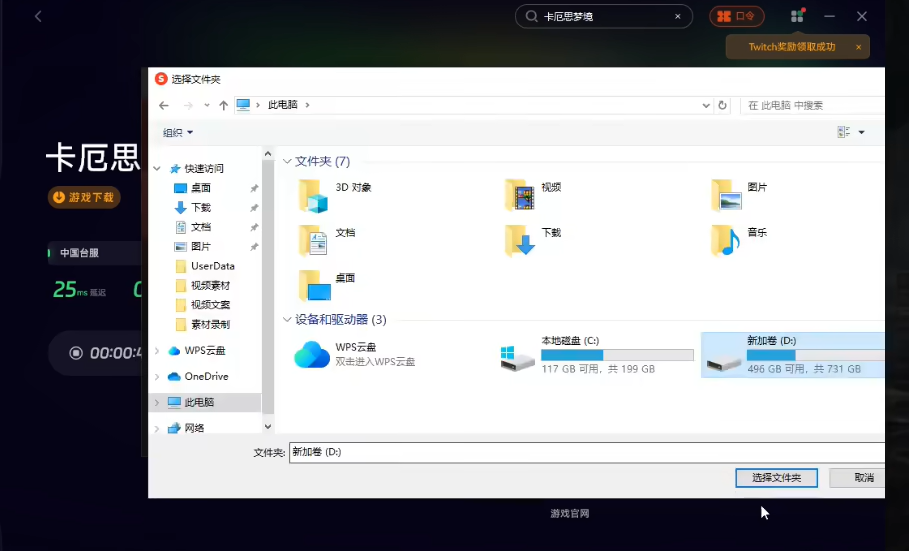Open the 视频 folder icon
909x551 pixels.
(519, 194)
